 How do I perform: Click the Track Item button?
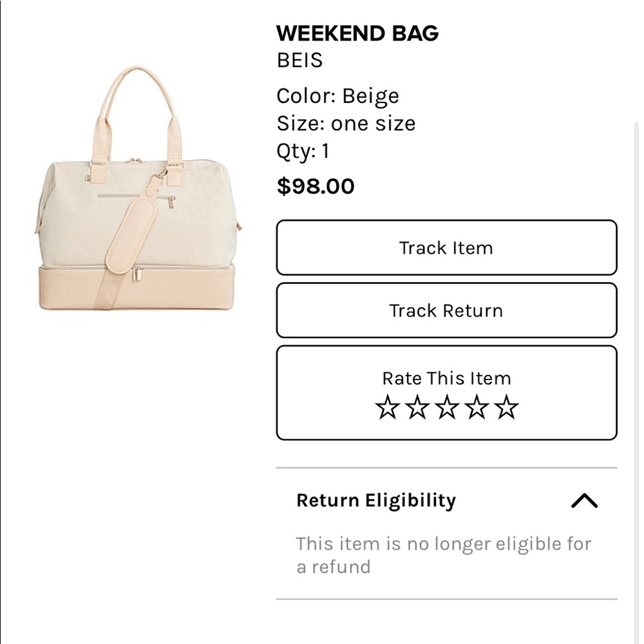[x=446, y=248]
